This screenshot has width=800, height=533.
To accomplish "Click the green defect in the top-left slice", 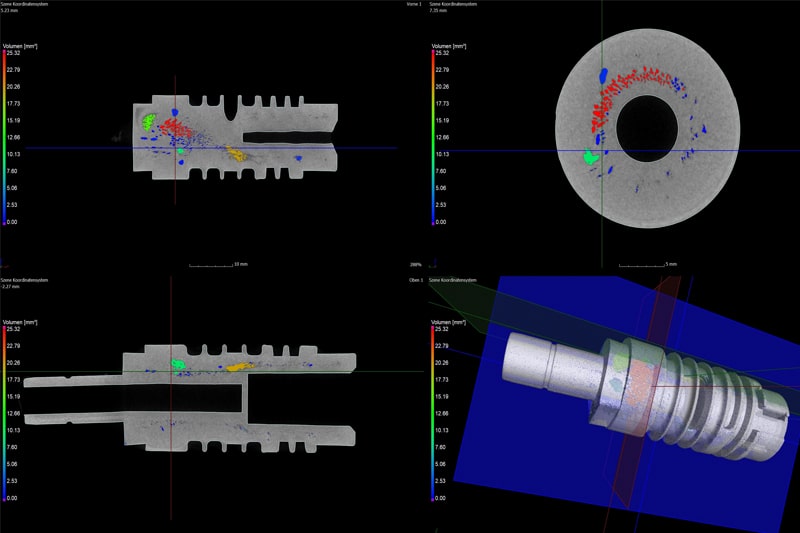I will [149, 122].
